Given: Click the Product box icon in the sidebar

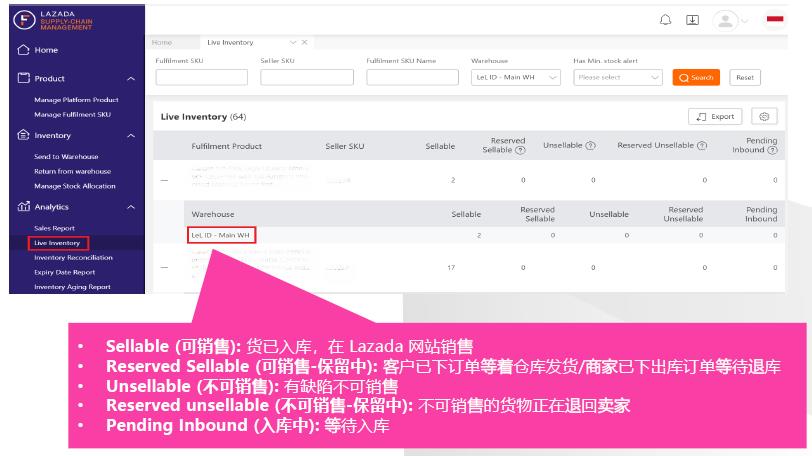Looking at the screenshot, I should 23,78.
